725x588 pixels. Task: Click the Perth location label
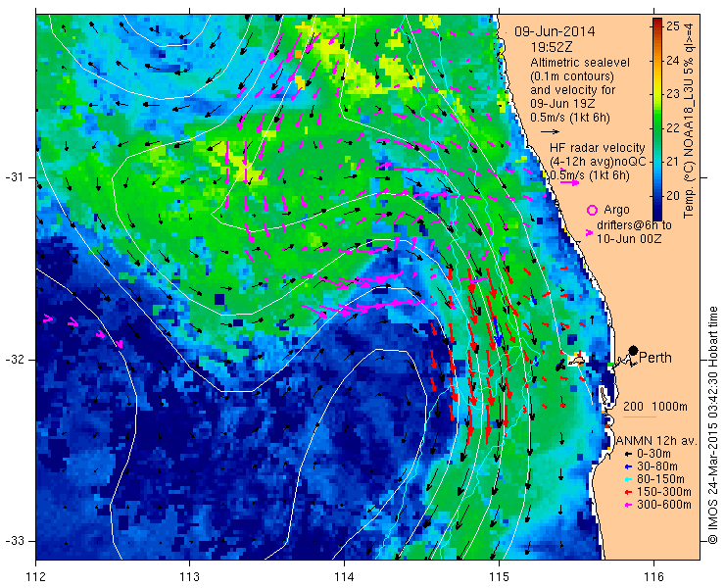point(655,358)
